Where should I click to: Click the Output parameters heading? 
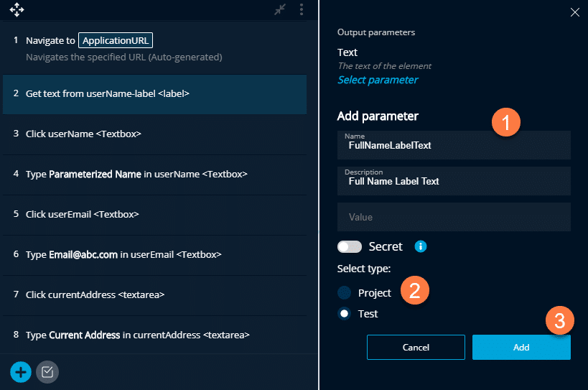(376, 32)
